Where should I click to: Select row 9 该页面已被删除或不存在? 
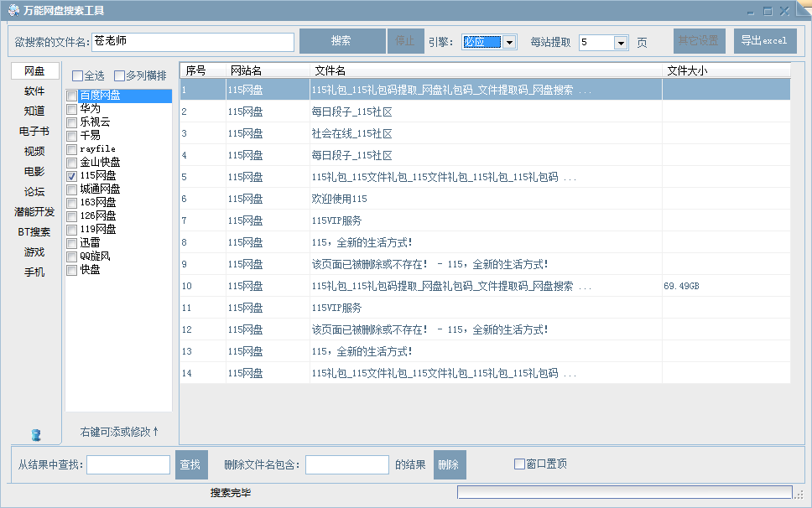(485, 264)
